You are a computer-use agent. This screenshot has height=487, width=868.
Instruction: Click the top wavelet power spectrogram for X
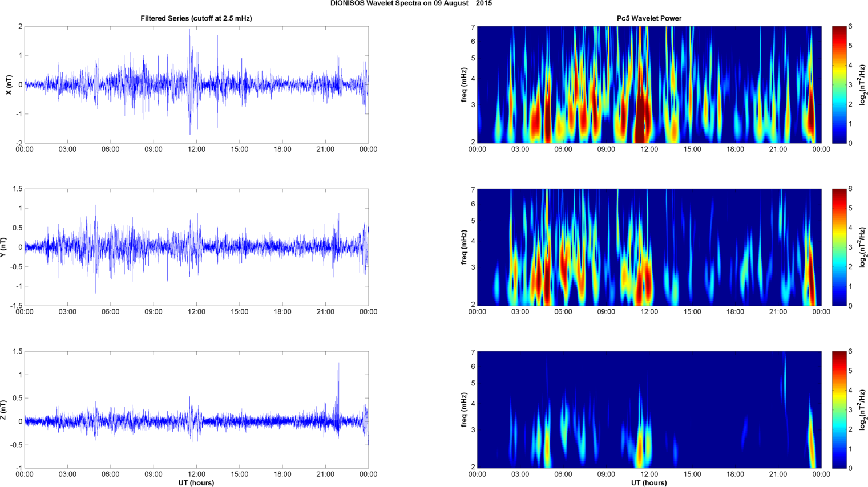coord(649,84)
